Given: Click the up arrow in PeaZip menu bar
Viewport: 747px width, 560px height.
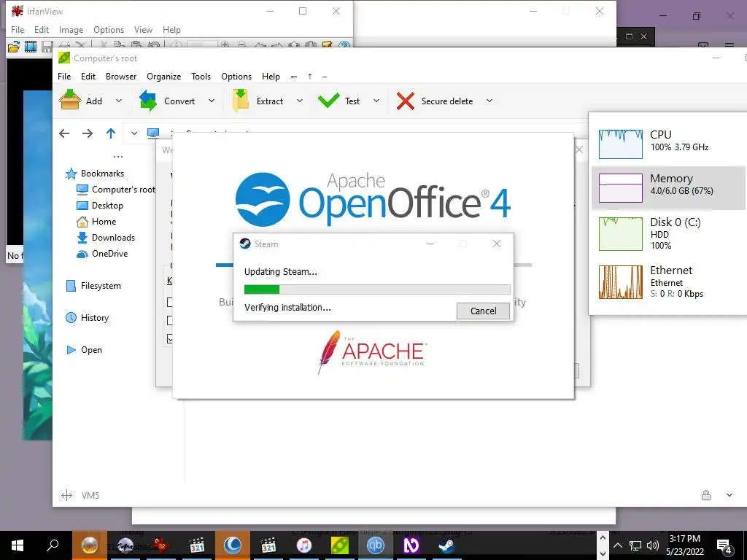Looking at the screenshot, I should [x=309, y=76].
